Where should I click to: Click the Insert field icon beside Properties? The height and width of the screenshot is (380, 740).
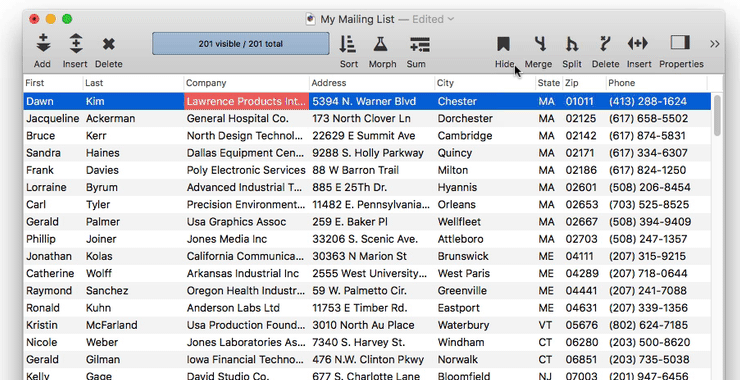638,44
